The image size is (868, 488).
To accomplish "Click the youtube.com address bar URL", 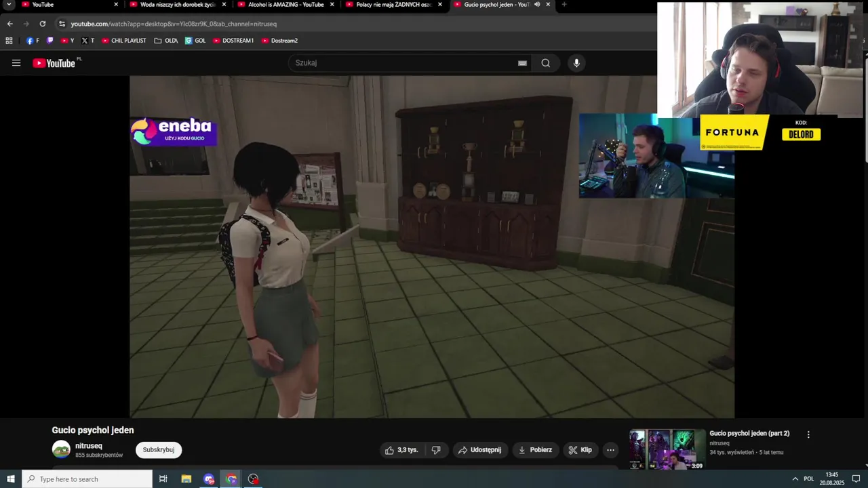I will coord(174,24).
